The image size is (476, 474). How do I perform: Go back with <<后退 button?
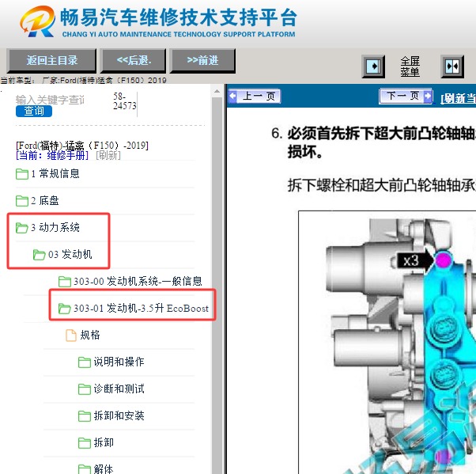(x=134, y=60)
